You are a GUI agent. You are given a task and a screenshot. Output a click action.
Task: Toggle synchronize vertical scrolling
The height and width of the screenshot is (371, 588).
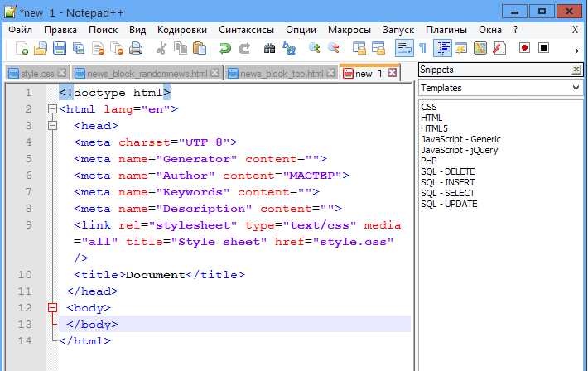[359, 48]
